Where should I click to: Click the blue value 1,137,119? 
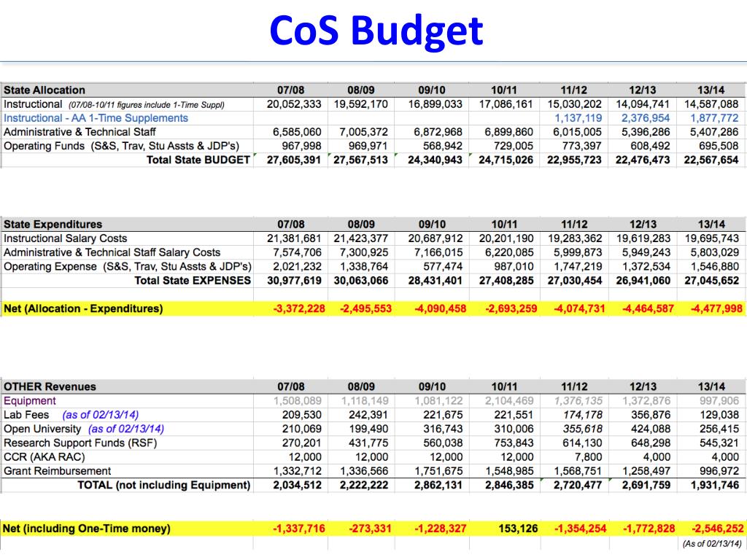(578, 118)
